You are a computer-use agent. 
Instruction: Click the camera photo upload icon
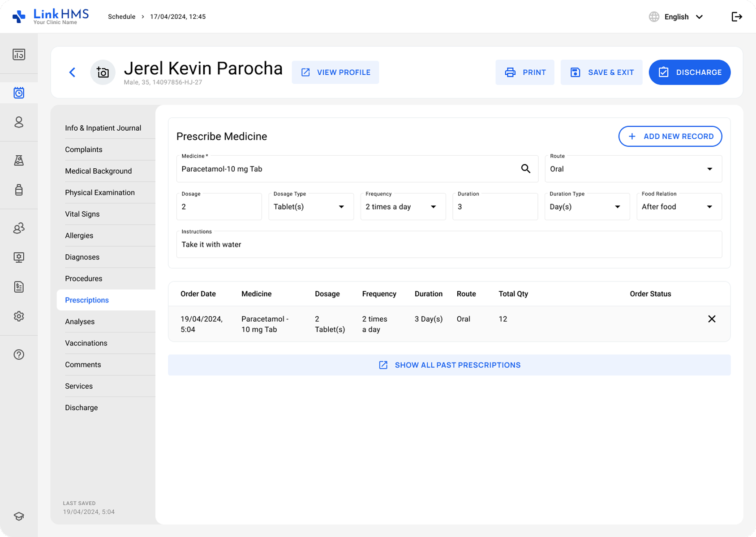(x=103, y=72)
